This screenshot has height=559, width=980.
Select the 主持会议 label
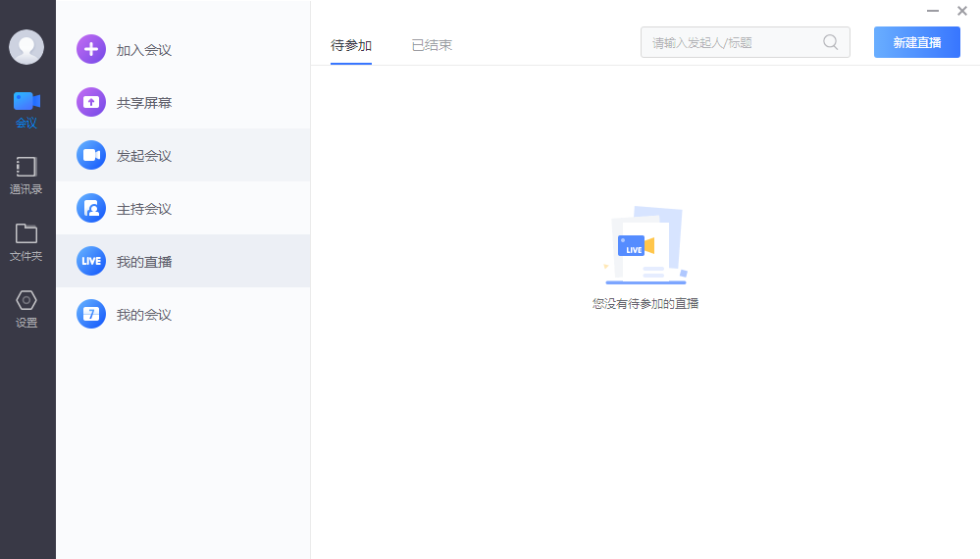(144, 209)
